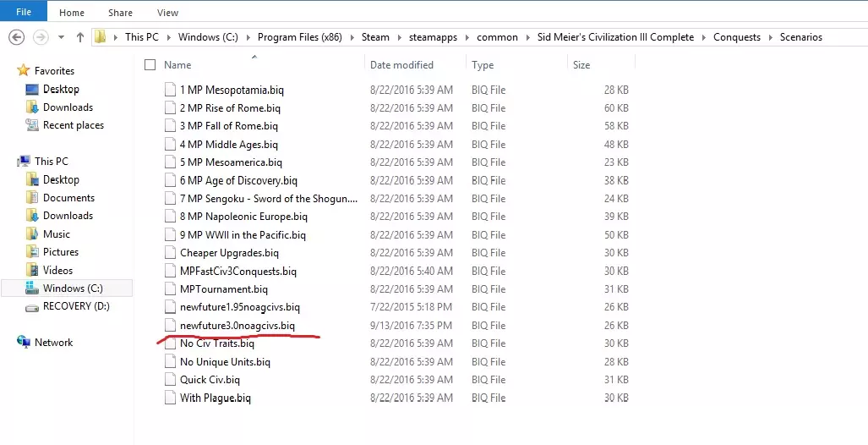Navigate to steamapps in breadcrumb
Viewport: 868px width, 445px height.
(x=433, y=37)
